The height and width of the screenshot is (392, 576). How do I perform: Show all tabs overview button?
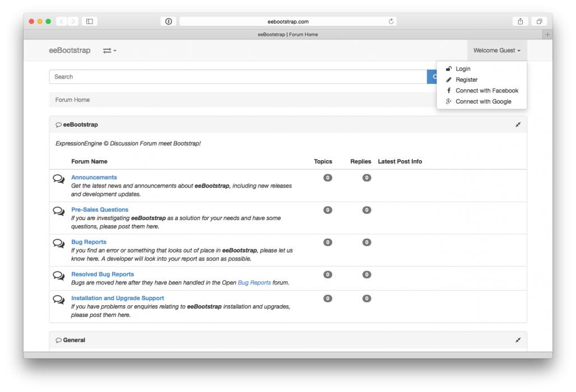coord(539,21)
